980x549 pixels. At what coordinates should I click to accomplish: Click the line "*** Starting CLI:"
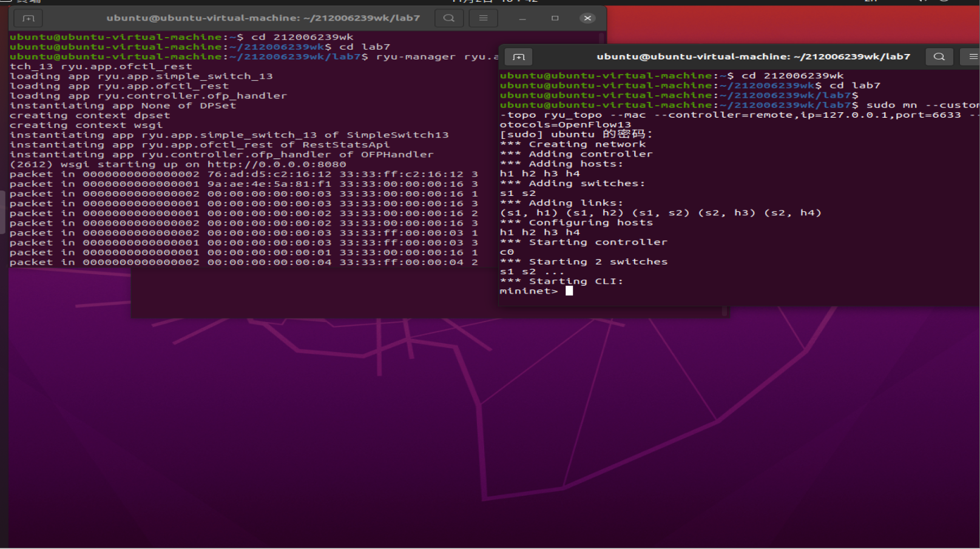562,281
